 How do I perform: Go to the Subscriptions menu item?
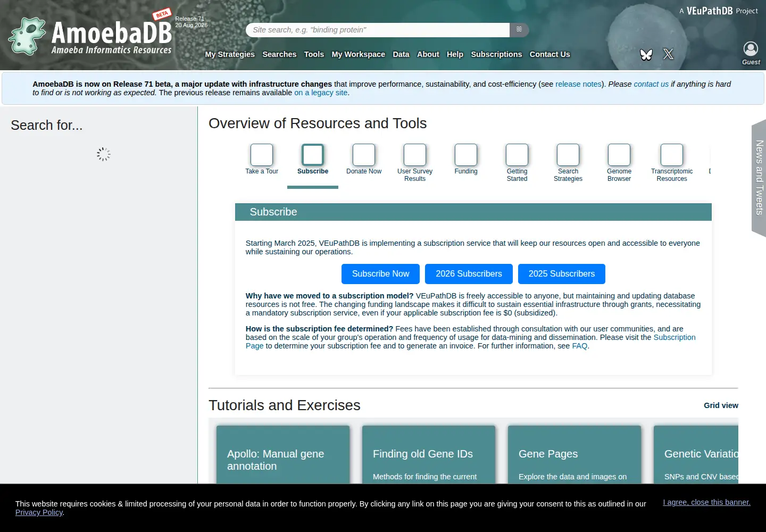pos(496,54)
